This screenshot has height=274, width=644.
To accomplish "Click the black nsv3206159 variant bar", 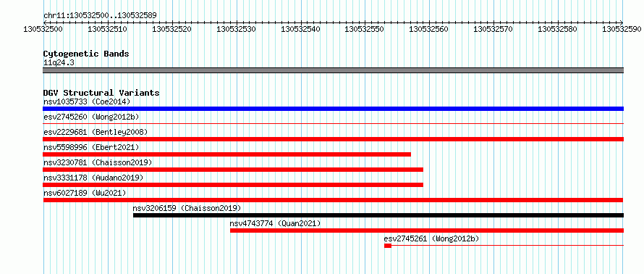I will click(x=378, y=215).
